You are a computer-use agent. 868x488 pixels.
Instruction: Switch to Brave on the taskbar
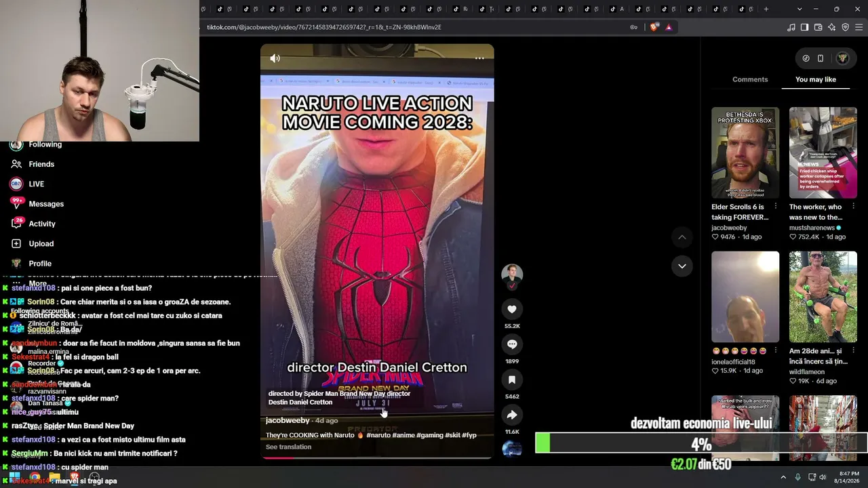(75, 476)
